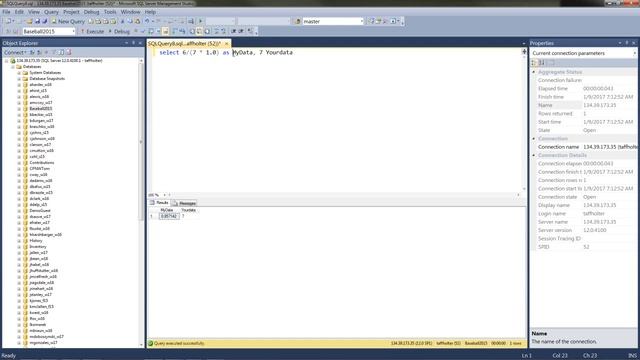The width and height of the screenshot is (640, 360).
Task: Open the Window menu
Action: coord(130,12)
